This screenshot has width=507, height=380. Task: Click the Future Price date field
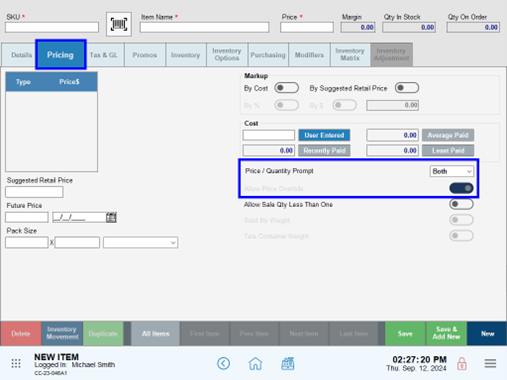79,217
